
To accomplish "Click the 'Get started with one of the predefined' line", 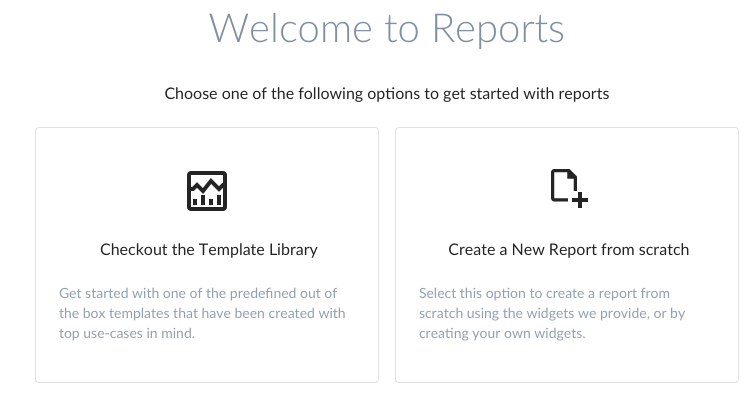I will coord(198,293).
